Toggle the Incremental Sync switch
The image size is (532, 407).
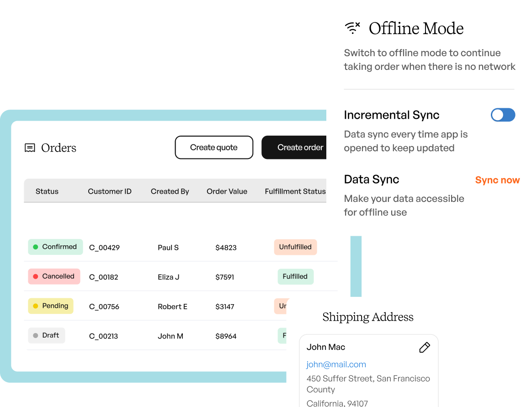click(503, 115)
